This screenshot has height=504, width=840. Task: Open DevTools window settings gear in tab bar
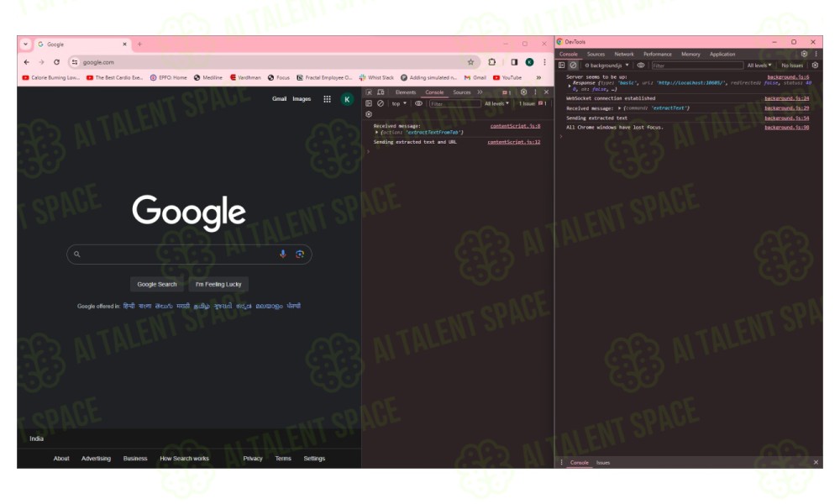(804, 54)
